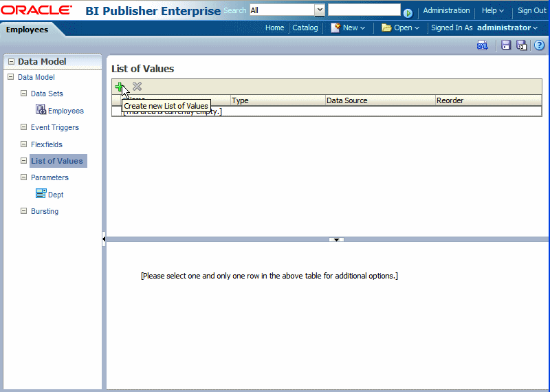The image size is (550, 392).
Task: Open the Catalog link
Action: tap(305, 28)
